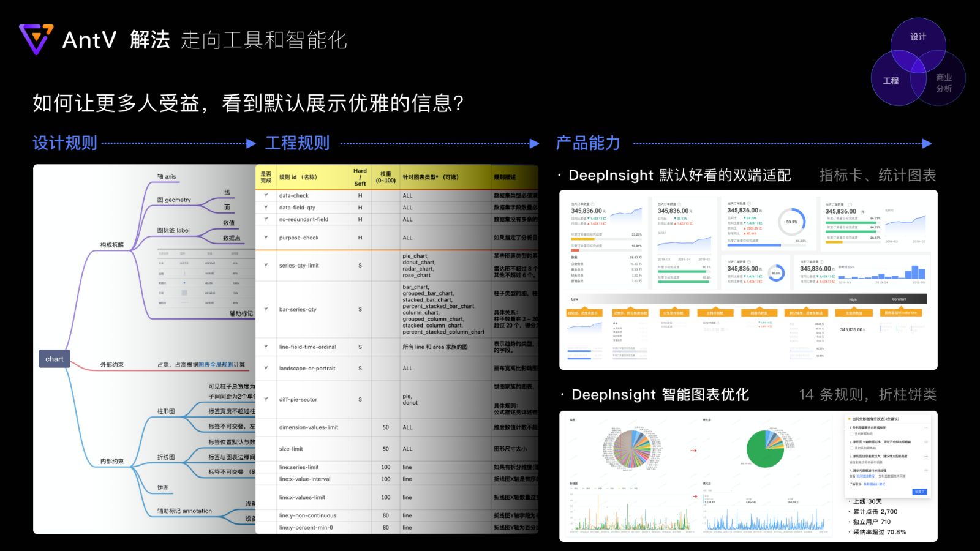
Task: Click the 采纳率超过 70.8% statistic
Action: coord(879,532)
